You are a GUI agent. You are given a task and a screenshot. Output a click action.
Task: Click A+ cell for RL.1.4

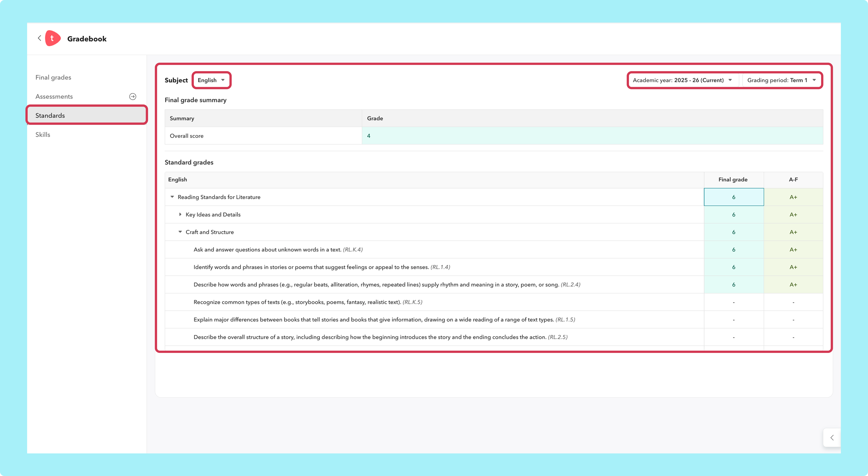793,267
